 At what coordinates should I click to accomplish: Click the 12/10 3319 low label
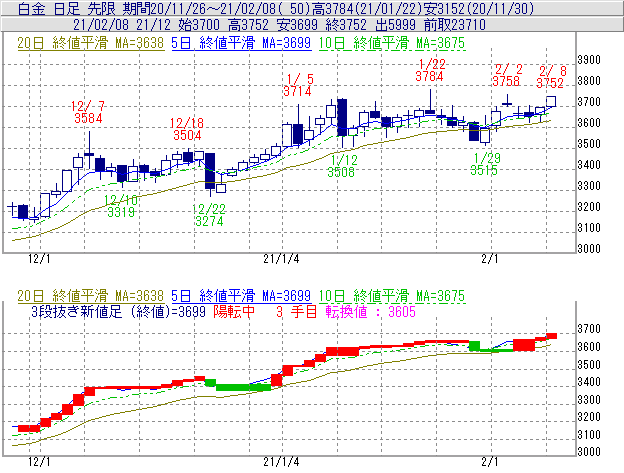pos(121,206)
